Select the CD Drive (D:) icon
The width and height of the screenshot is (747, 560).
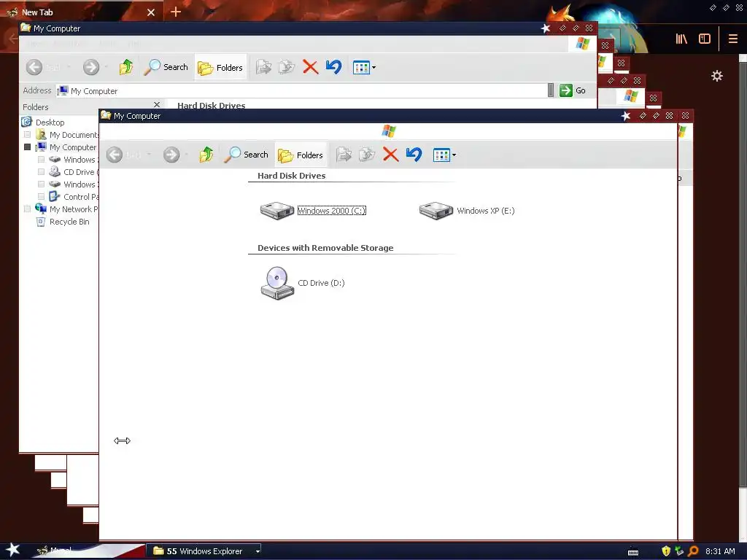click(x=303, y=283)
